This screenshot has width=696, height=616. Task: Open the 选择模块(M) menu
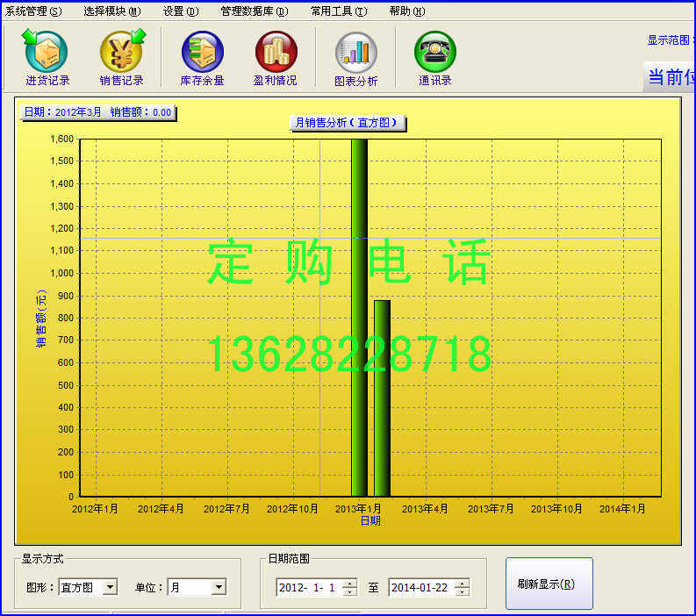(112, 11)
